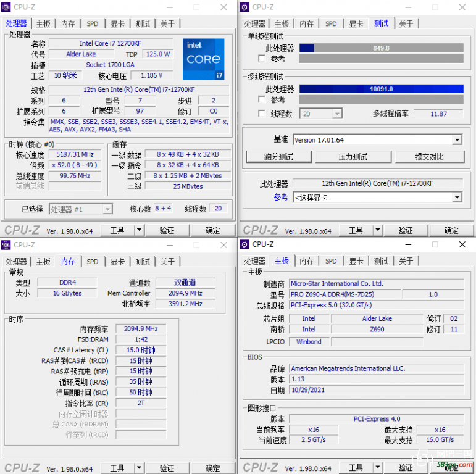Click the 制造商 Micro-Star International Co. Ltd.
The width and height of the screenshot is (476, 474).
(x=377, y=283)
